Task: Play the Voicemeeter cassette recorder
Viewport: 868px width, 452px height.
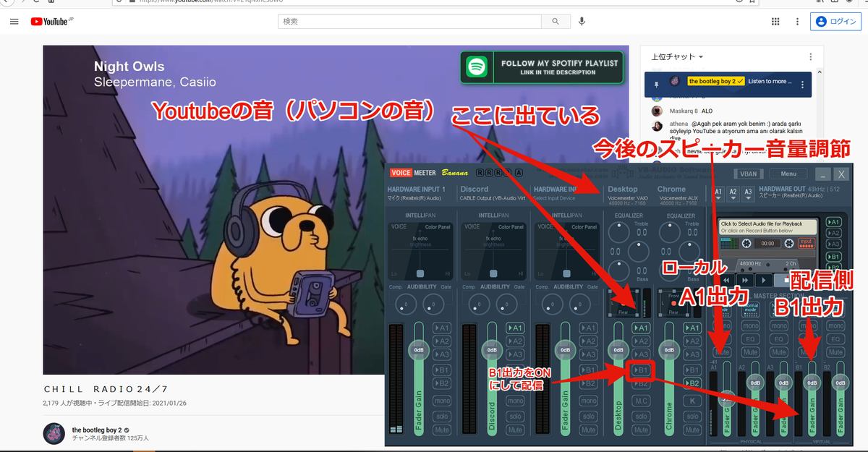Action: tap(763, 280)
